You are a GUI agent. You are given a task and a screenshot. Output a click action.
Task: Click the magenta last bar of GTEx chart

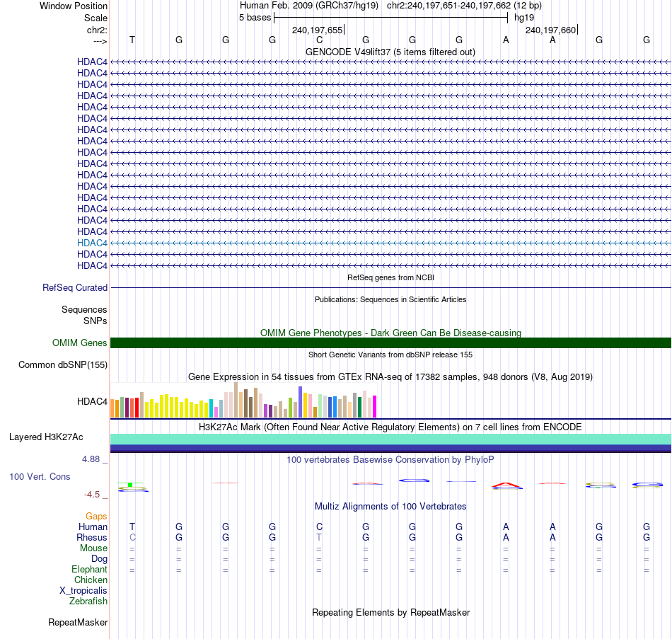[x=375, y=407]
